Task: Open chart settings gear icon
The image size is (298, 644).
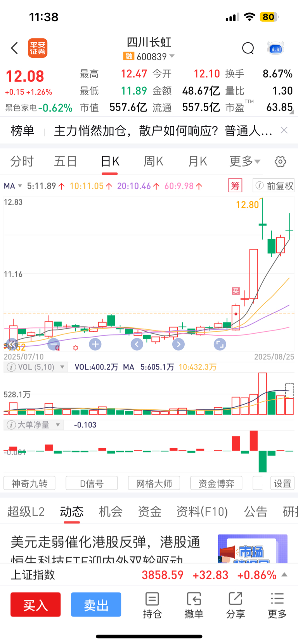Action: click(x=280, y=162)
